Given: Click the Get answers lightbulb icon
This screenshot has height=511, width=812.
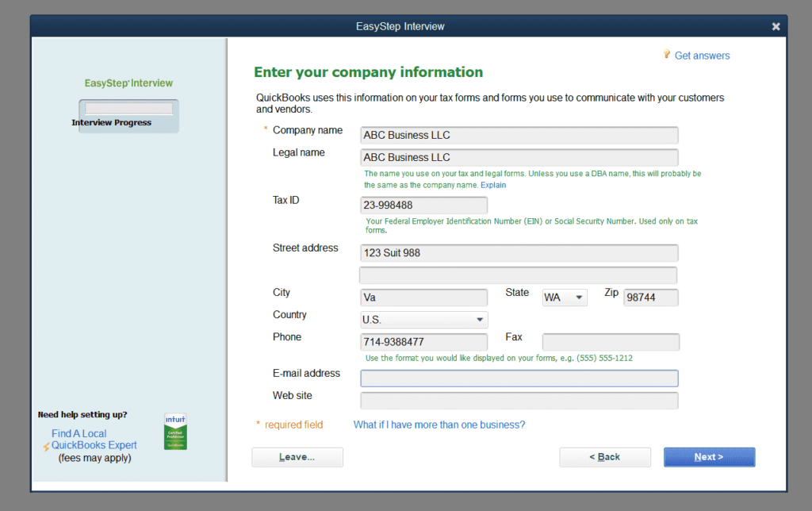Looking at the screenshot, I should pos(666,54).
